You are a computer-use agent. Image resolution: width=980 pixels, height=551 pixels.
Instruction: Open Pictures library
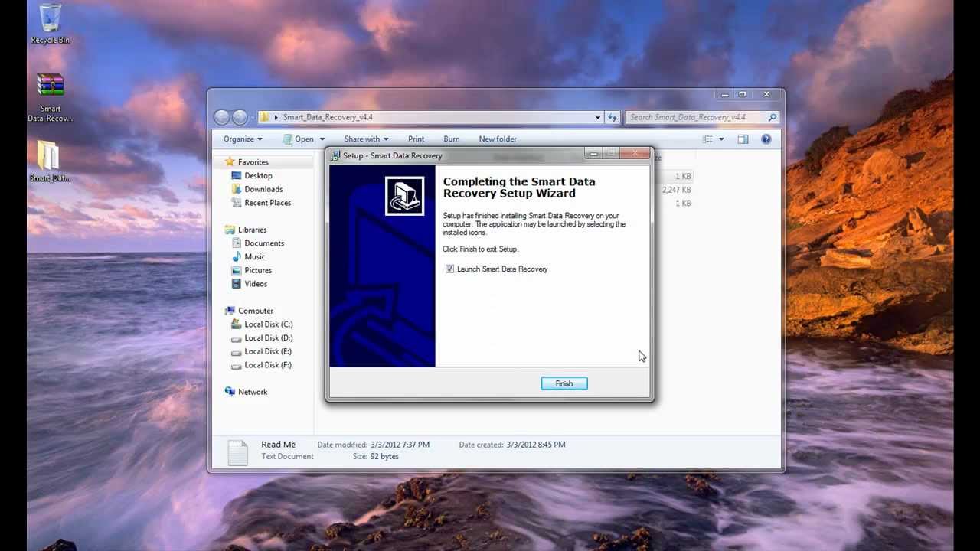[x=258, y=270]
